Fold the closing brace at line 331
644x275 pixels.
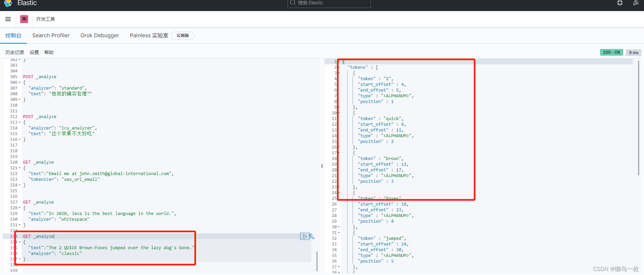tap(19, 225)
